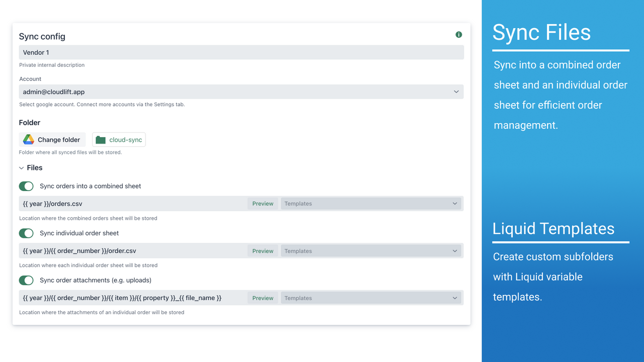
Task: Toggle Sync orders into a combined sheet
Action: 26,186
